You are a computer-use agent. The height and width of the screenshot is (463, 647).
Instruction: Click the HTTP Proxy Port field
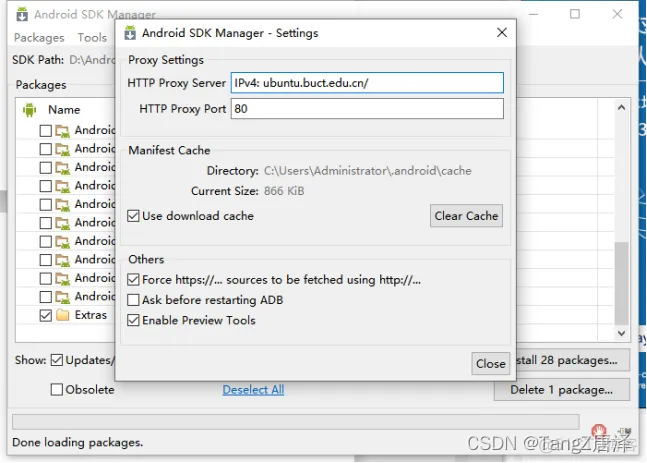pyautogui.click(x=367, y=109)
